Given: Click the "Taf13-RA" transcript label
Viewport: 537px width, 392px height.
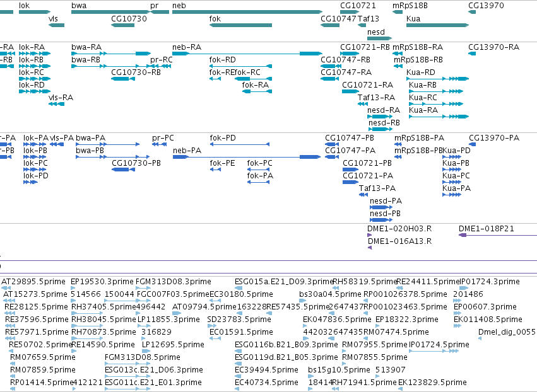Looking at the screenshot, I should pyautogui.click(x=376, y=98).
